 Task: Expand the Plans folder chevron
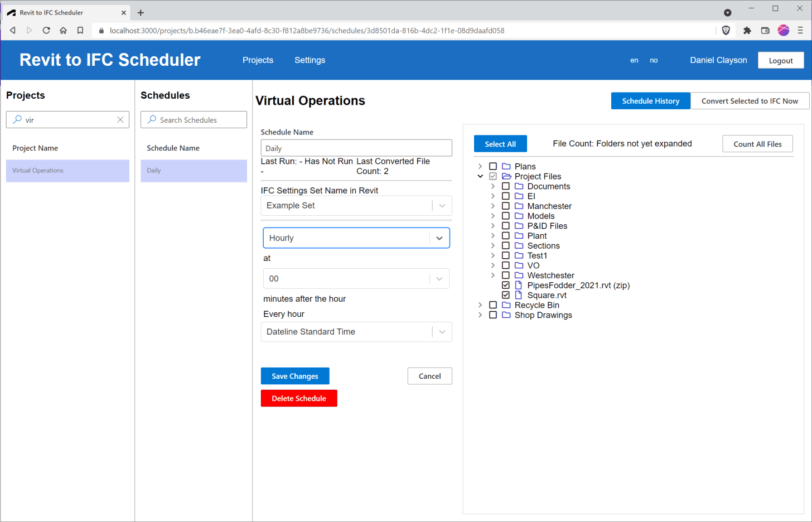click(480, 166)
